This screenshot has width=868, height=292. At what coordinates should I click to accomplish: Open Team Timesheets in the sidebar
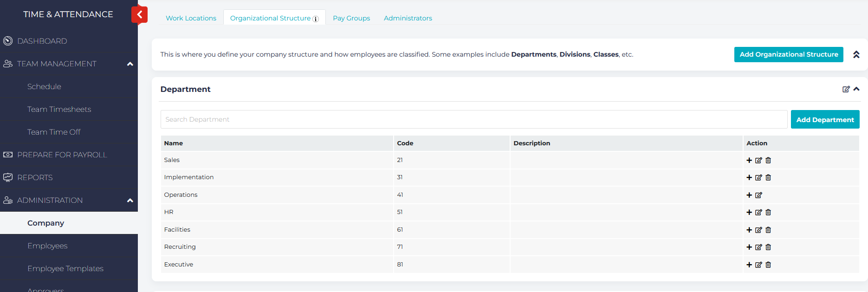(59, 109)
